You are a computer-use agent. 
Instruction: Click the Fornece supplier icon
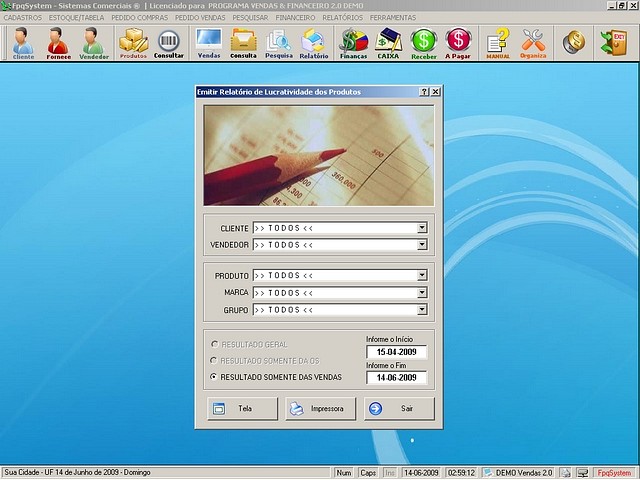pos(58,43)
